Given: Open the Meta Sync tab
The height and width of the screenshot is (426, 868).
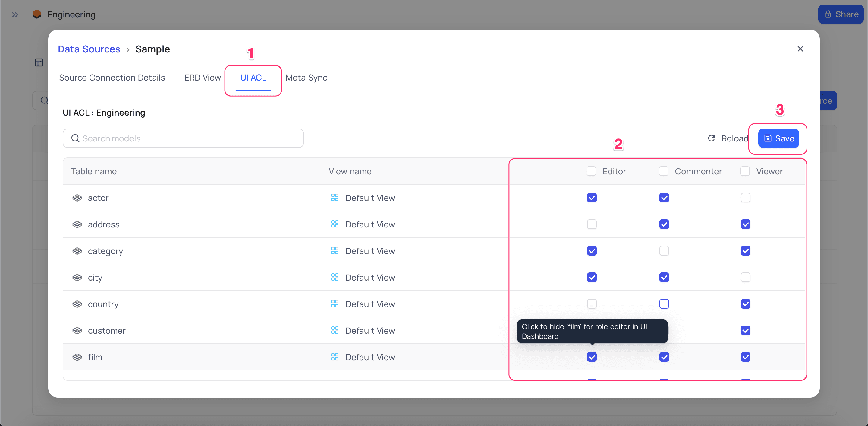Looking at the screenshot, I should point(306,77).
